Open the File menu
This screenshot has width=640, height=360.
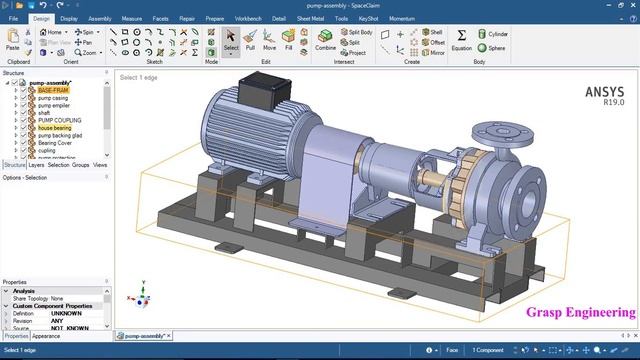[13, 19]
